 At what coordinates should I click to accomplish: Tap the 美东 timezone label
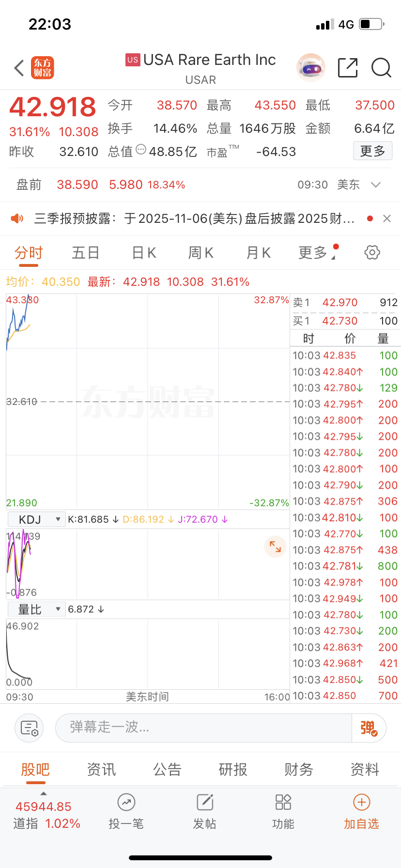click(348, 185)
